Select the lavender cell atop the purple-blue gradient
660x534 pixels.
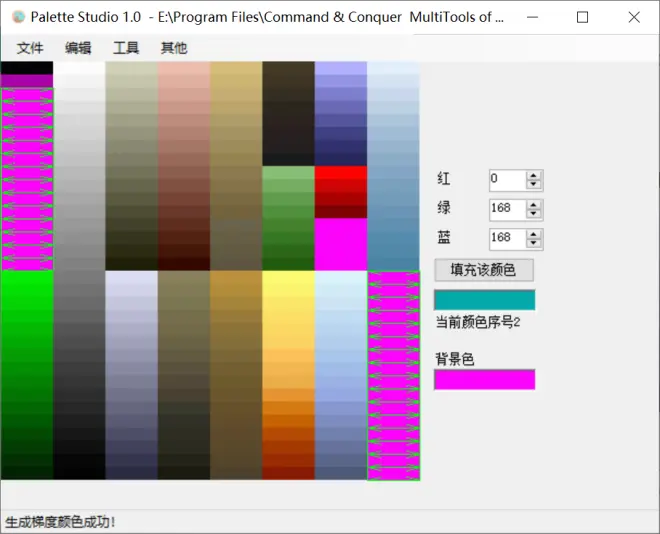[x=341, y=68]
